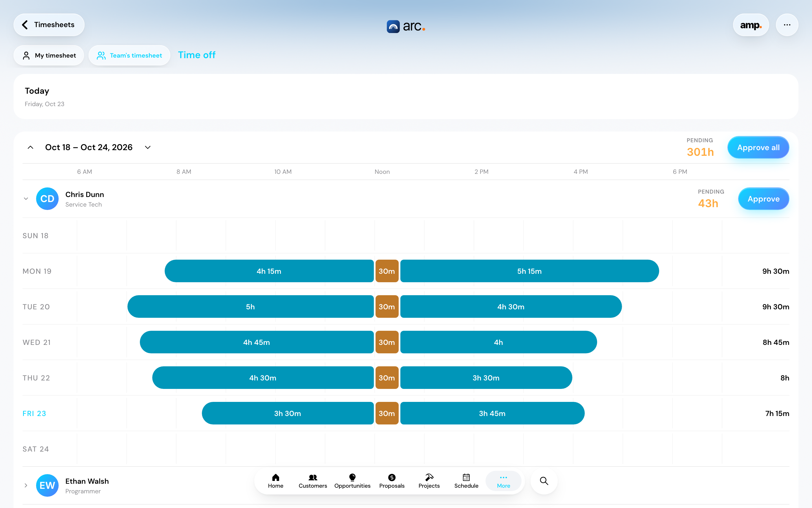The width and height of the screenshot is (812, 508).
Task: Expand Ethan Walsh's timesheet rows
Action: [26, 485]
